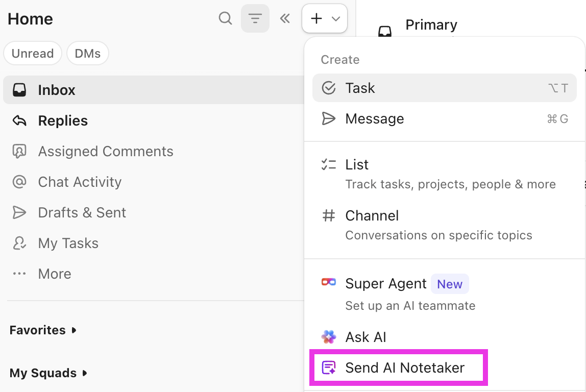This screenshot has width=586, height=392.
Task: Click the filter icon beside search
Action: point(255,18)
